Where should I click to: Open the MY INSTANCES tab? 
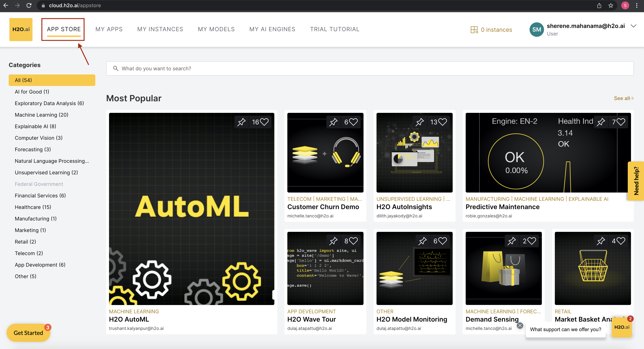click(160, 29)
